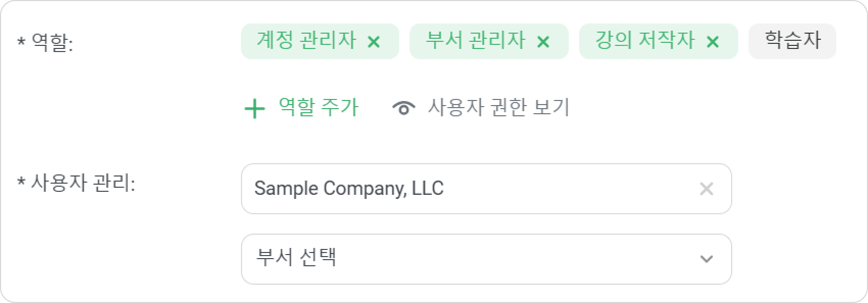Expand the 부서 선택 dropdown arrow
This screenshot has width=868, height=303.
tap(707, 259)
